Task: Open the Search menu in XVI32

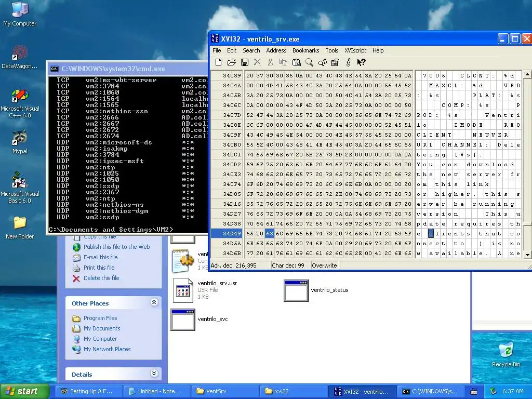Action: click(x=251, y=50)
